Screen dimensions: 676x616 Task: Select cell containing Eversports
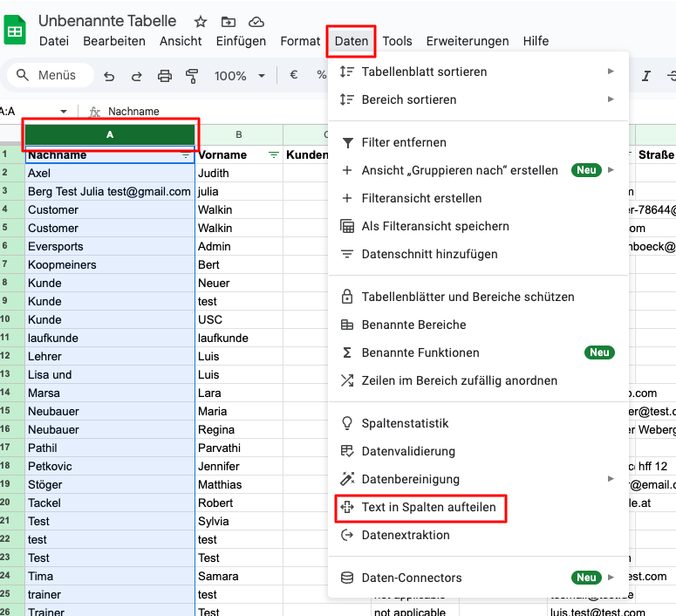pos(110,246)
